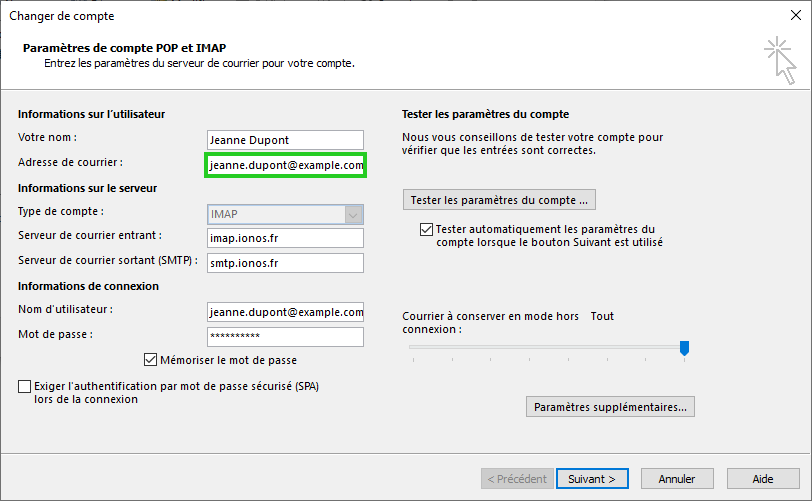Focus the incoming server imap.ionos.fr field
Image resolution: width=812 pixels, height=501 pixels.
point(285,238)
